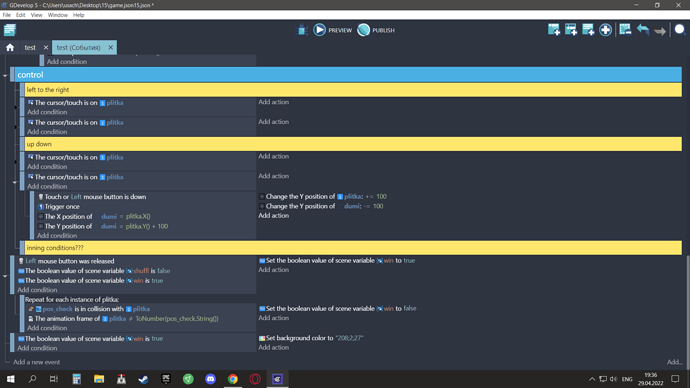Go to the home start page tab

pyautogui.click(x=10, y=48)
